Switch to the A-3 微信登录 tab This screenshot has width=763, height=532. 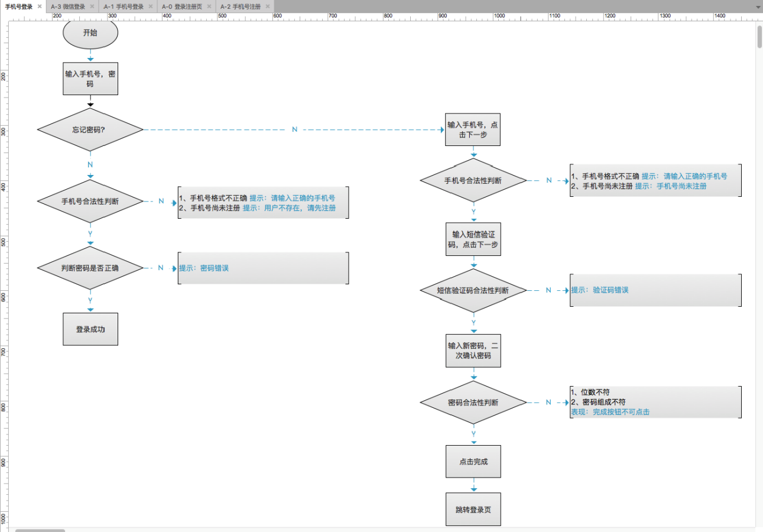[x=67, y=7]
